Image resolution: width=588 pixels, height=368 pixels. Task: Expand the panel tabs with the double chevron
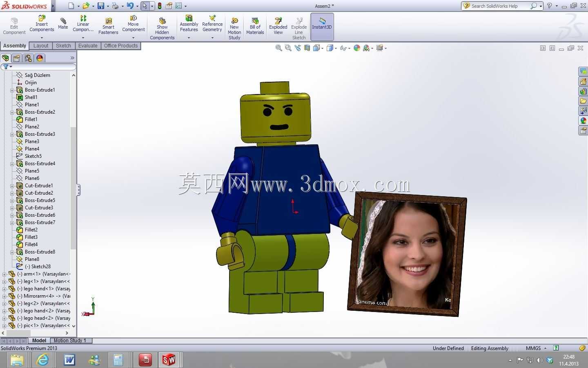click(x=72, y=58)
